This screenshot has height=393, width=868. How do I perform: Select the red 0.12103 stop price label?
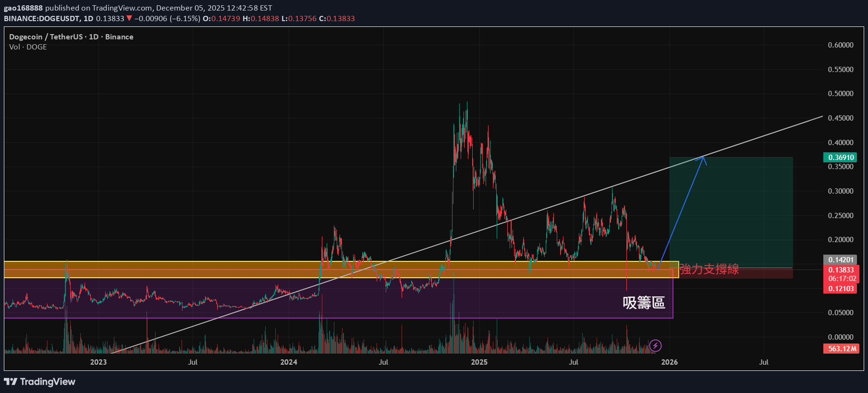pos(840,289)
